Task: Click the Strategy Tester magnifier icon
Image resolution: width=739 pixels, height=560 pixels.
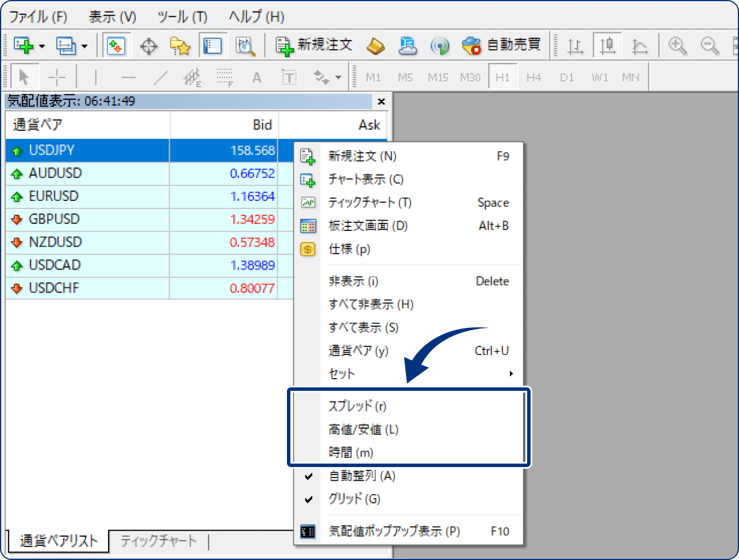Action: point(245,46)
